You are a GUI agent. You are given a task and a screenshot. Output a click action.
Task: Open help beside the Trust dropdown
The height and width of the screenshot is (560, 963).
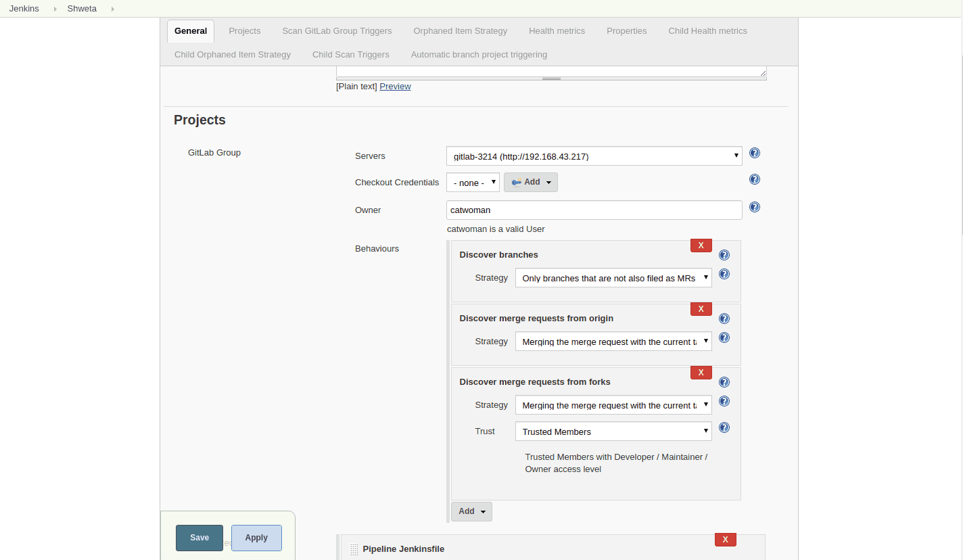coord(724,427)
